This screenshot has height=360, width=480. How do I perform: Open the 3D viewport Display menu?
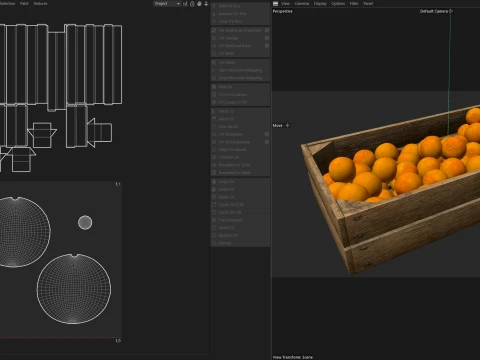(320, 4)
